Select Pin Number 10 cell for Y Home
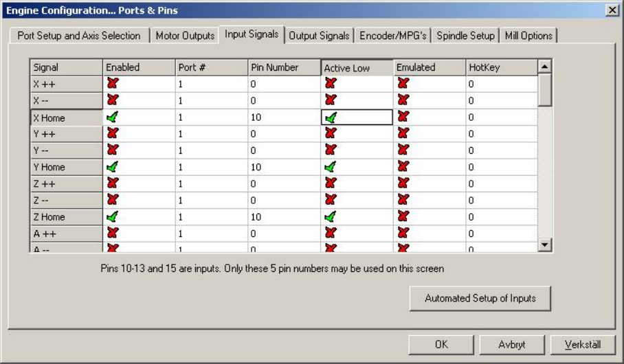 [x=284, y=167]
